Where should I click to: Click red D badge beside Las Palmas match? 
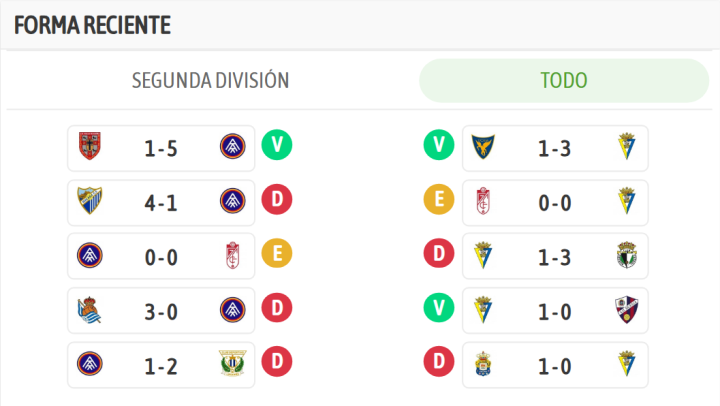point(438,362)
